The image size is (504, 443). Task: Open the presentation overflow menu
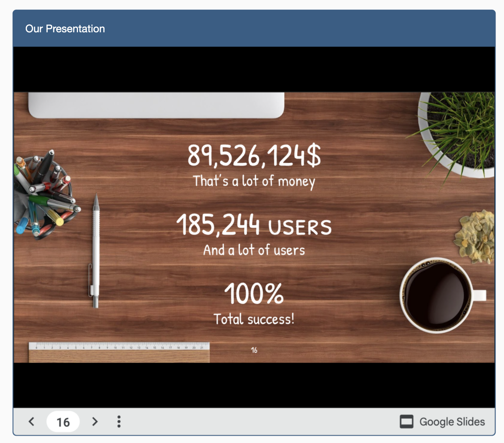coord(119,421)
